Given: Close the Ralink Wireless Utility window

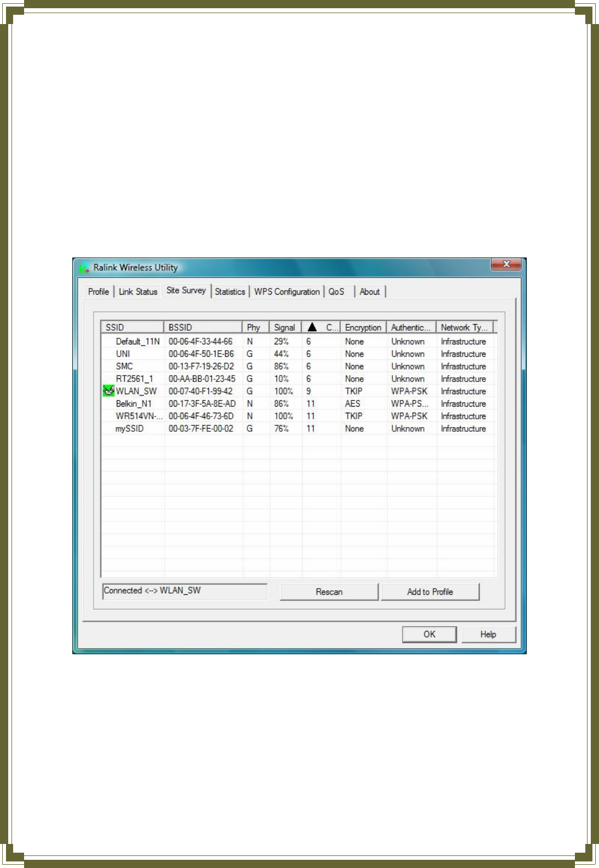Looking at the screenshot, I should coord(506,264).
